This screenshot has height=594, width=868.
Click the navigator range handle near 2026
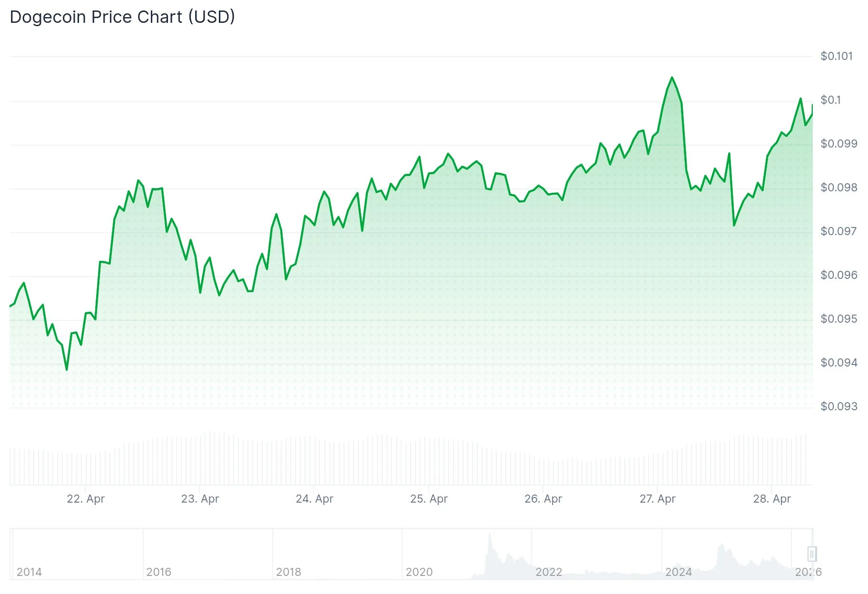pyautogui.click(x=812, y=554)
